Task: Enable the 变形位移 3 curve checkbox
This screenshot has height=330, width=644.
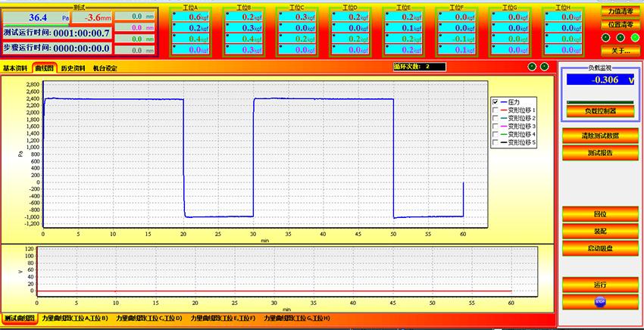Action: tap(496, 126)
